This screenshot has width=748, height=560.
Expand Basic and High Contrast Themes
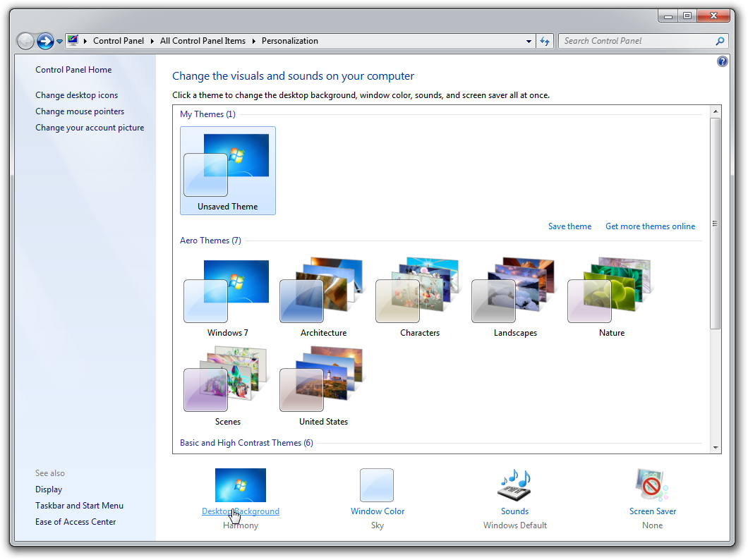click(246, 442)
